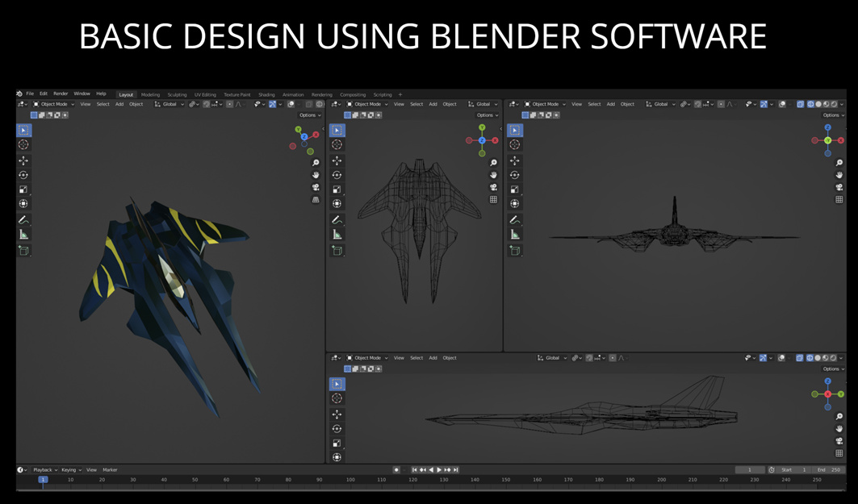Toggle X-Ray in the front-view viewport header
The image size is (858, 504).
801,104
